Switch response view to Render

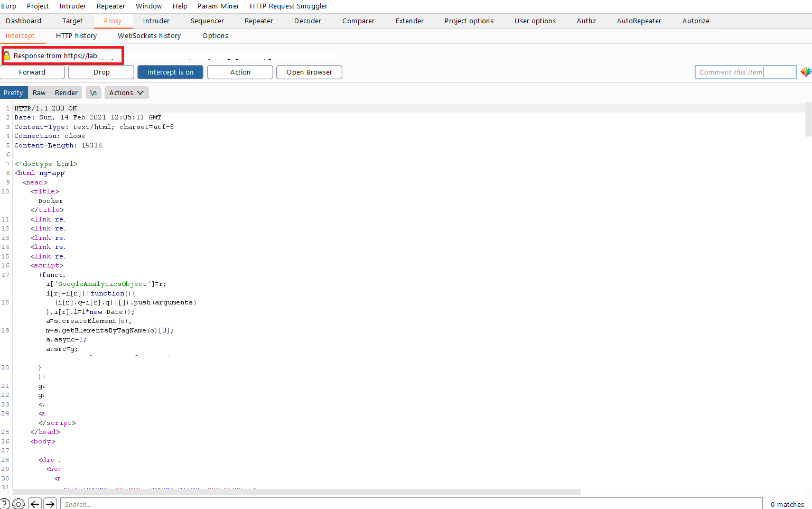click(x=66, y=92)
